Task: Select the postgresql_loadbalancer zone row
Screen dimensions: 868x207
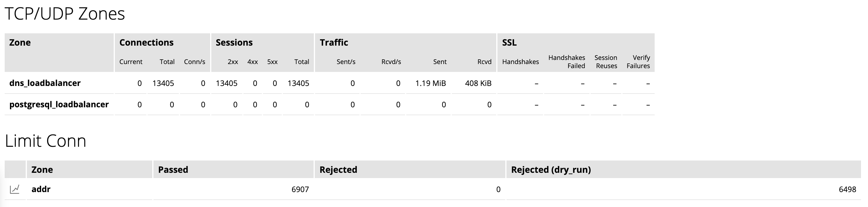Action: pyautogui.click(x=59, y=104)
